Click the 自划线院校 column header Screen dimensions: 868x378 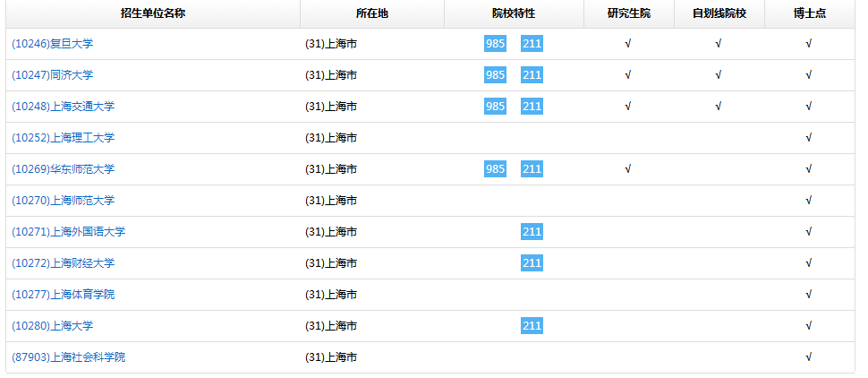(x=719, y=13)
